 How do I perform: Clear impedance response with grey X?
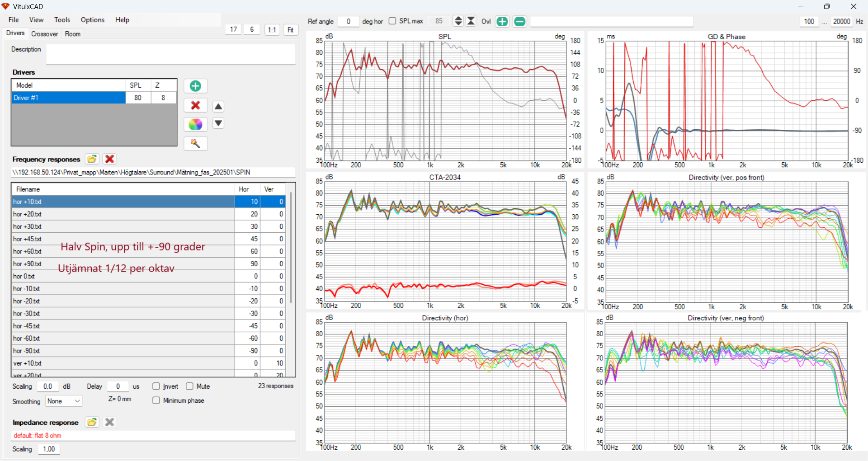[x=109, y=422]
